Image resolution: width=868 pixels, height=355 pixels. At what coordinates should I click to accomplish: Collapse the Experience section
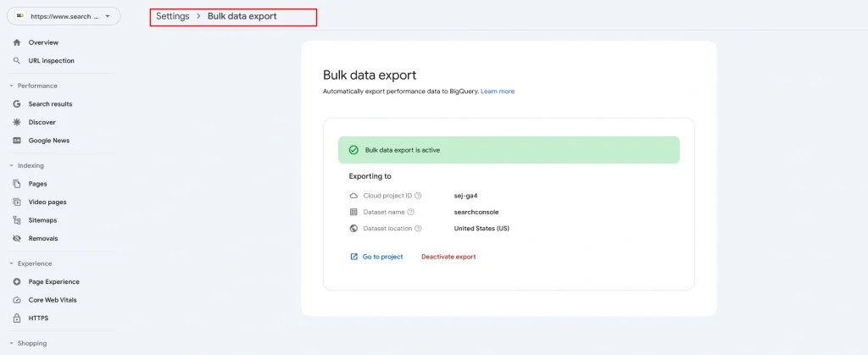point(11,263)
